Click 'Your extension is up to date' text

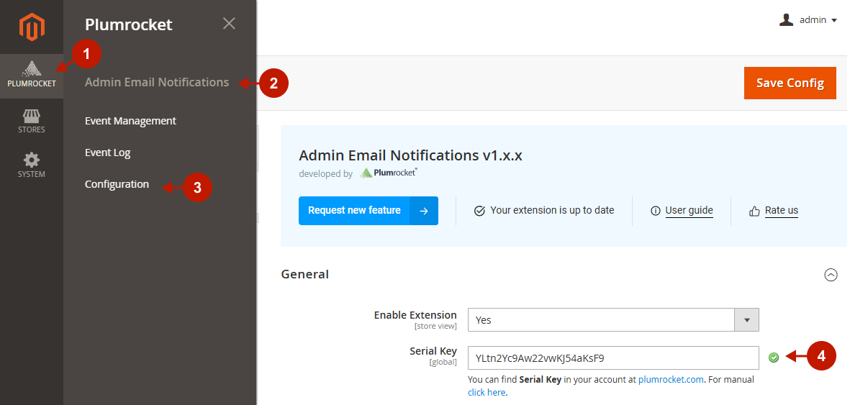pyautogui.click(x=552, y=211)
